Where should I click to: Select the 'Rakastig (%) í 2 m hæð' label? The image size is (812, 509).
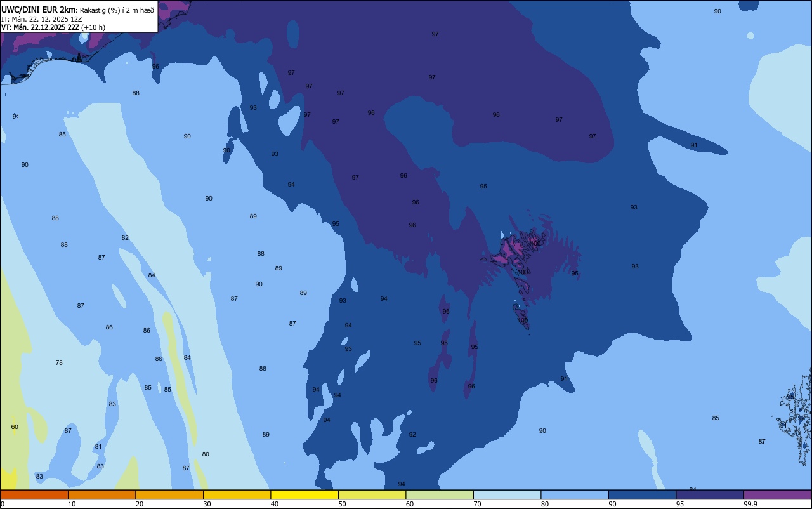pos(117,10)
